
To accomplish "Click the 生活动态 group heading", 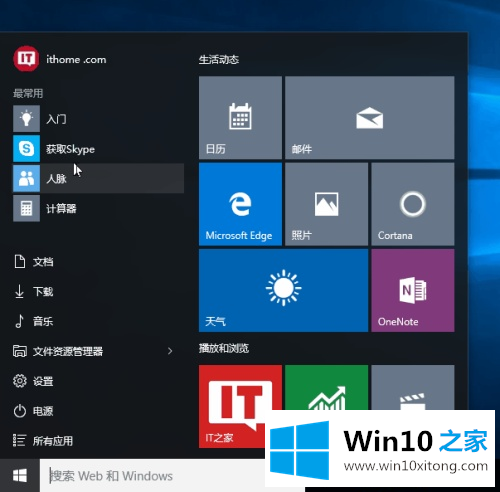I will click(219, 60).
